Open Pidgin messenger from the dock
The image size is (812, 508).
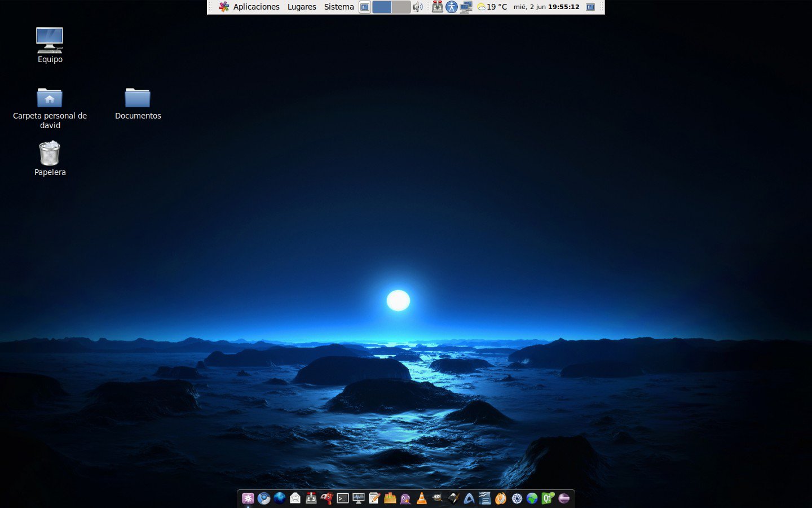pos(405,498)
